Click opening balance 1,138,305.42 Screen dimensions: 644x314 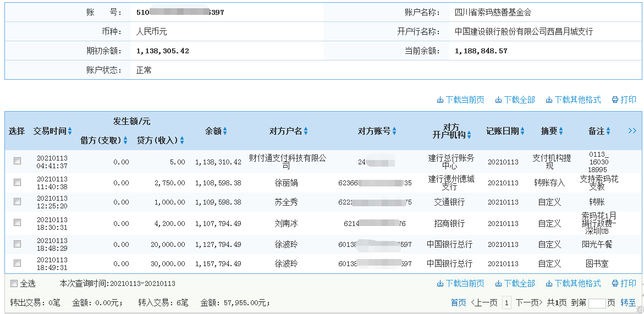163,51
